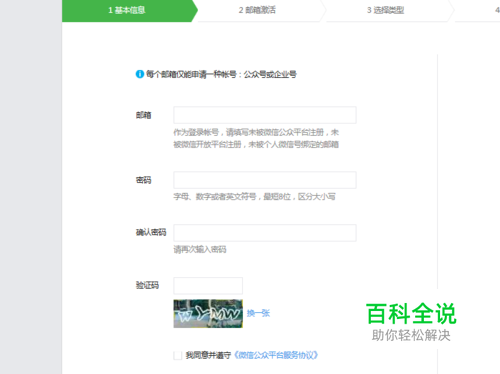Screen dimensions: 500x374
Task: Select the step 3 选择类型 tab
Action: point(386,10)
